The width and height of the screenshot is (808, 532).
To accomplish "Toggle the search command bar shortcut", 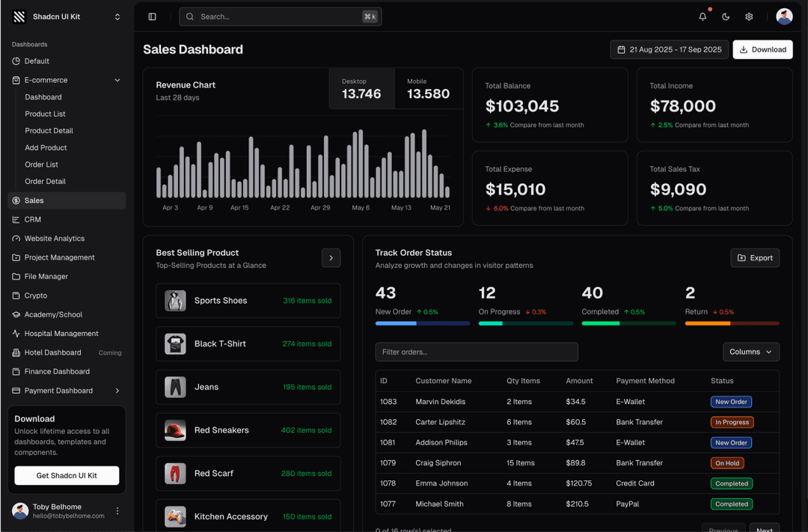I will 369,16.
